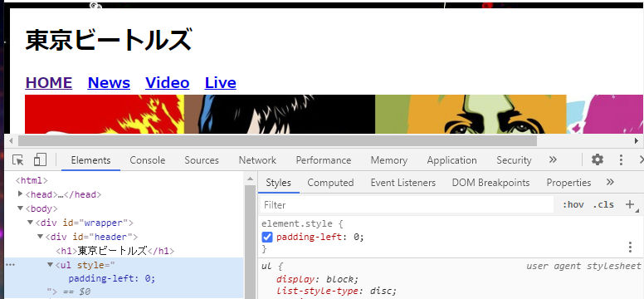Add new style rule plus icon

tap(630, 204)
